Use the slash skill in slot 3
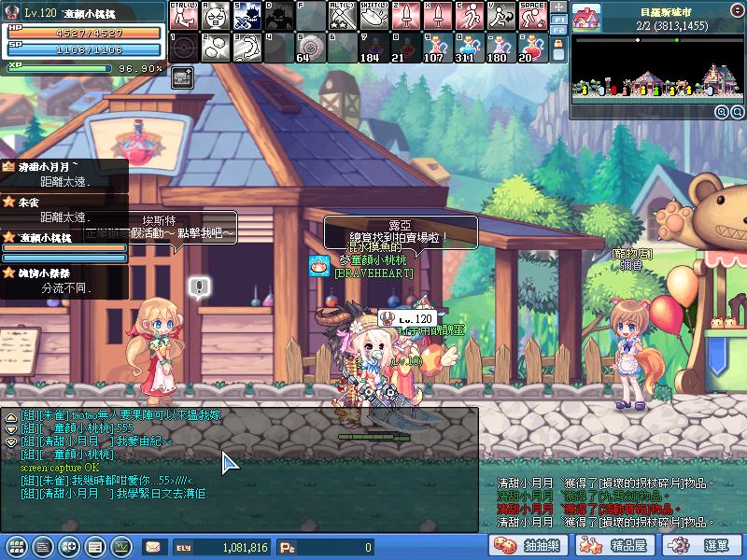747x560 pixels. pos(247,48)
